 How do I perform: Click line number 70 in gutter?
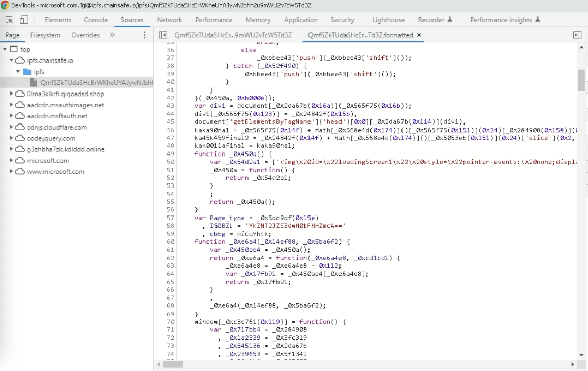click(170, 322)
